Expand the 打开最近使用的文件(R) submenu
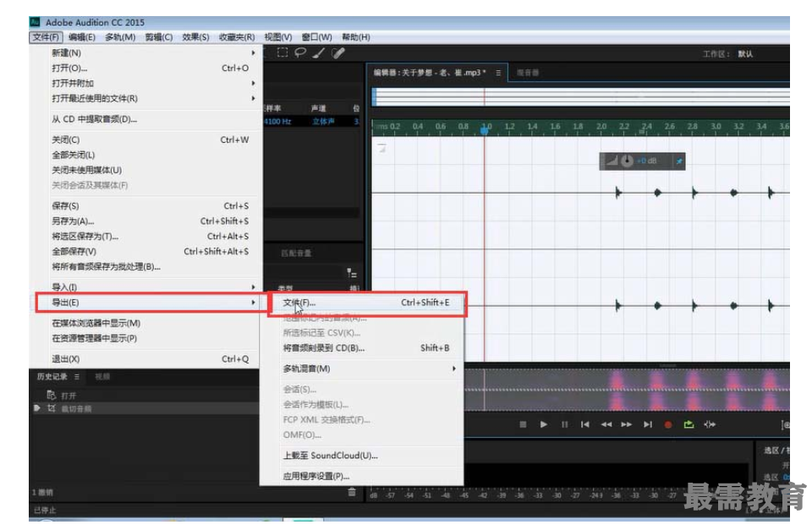 click(152, 98)
